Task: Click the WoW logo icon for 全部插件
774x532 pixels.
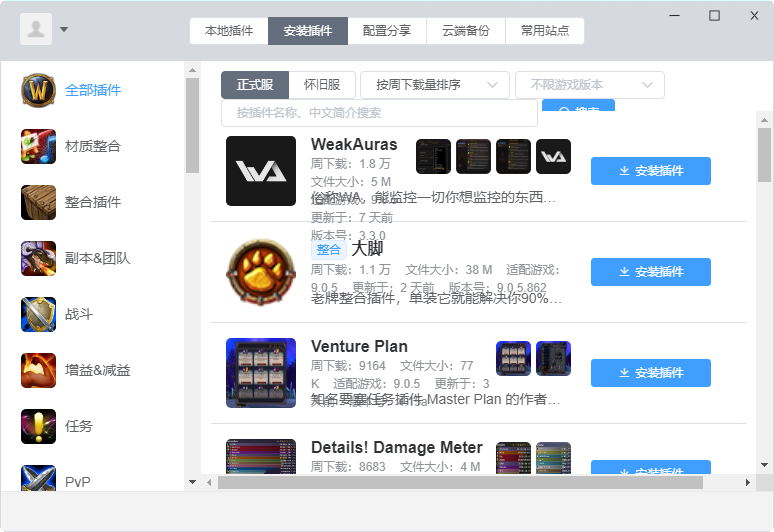Action: [x=38, y=90]
